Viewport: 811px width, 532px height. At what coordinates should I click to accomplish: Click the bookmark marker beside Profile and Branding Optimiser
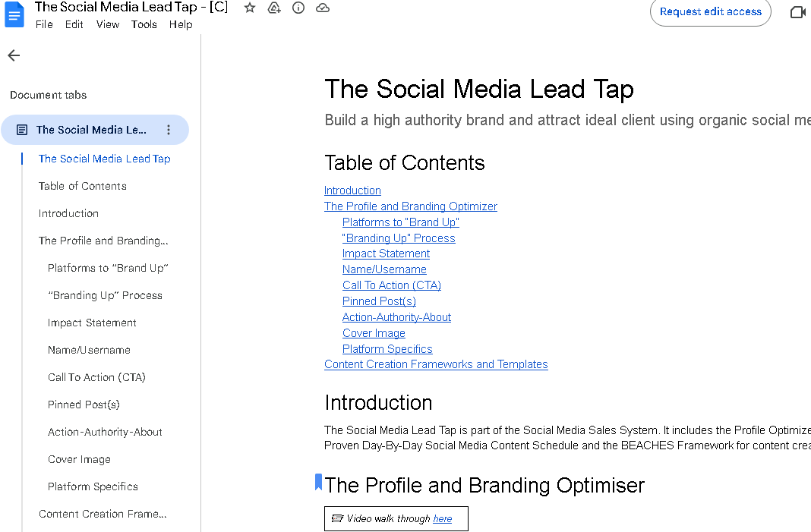319,482
